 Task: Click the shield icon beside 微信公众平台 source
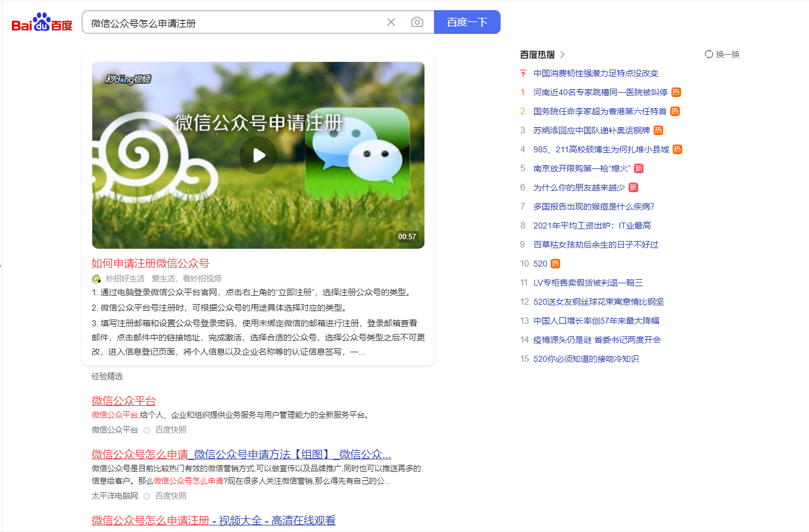tap(146, 430)
